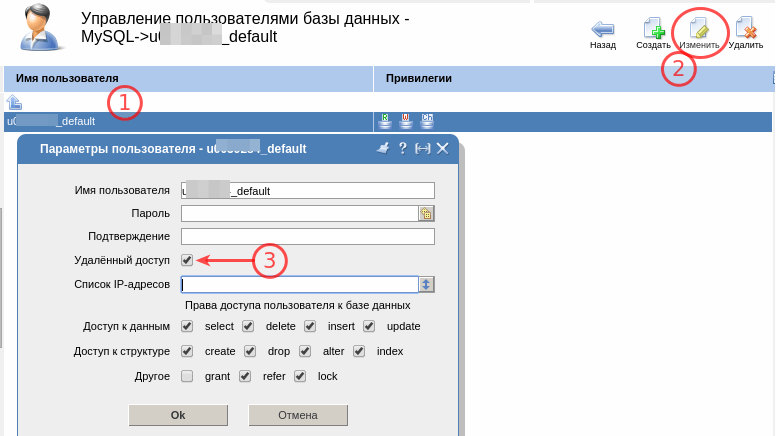This screenshot has width=776, height=436.
Task: Close the Параметры пользователя dialog
Action: coord(443,148)
